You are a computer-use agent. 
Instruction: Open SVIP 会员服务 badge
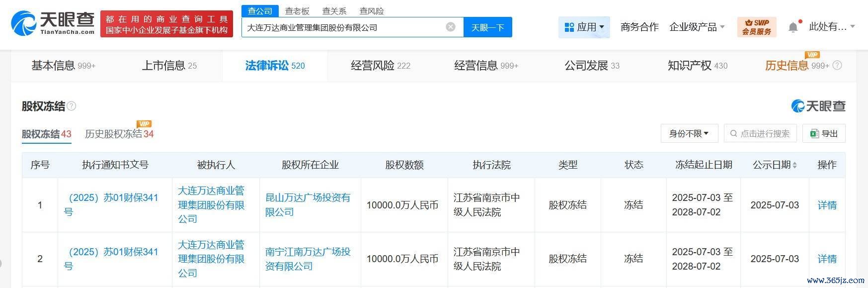756,27
